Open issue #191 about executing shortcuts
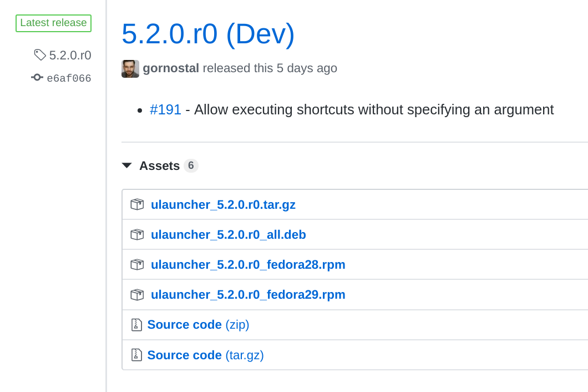Viewport: 588px width, 392px height. point(165,109)
